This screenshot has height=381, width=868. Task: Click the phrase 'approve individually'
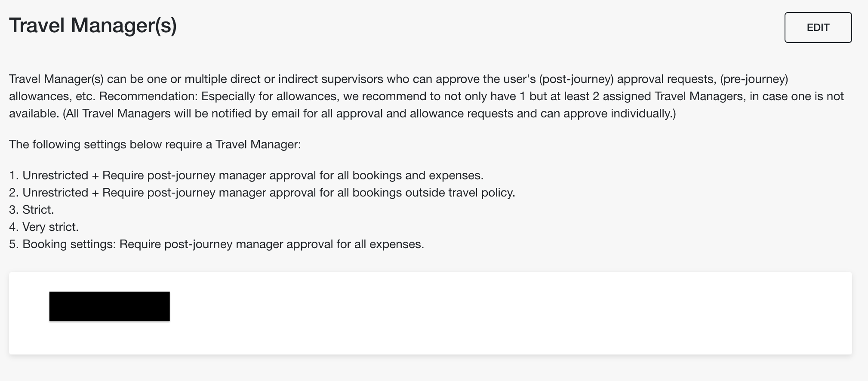tap(618, 114)
